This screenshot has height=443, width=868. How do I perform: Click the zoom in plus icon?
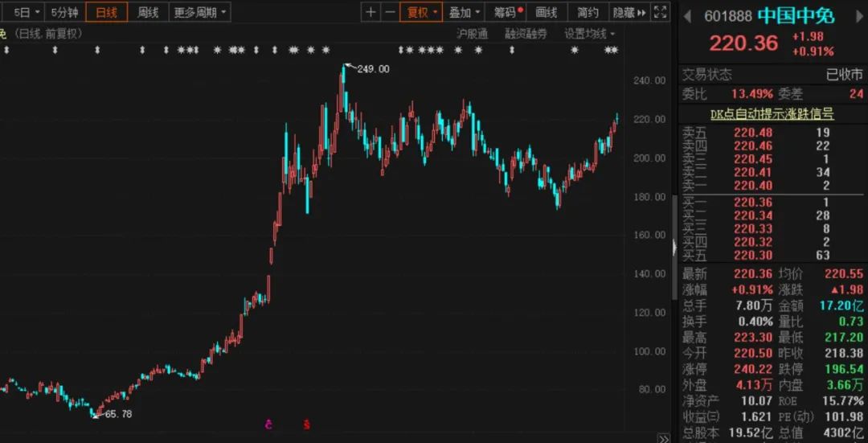(370, 12)
